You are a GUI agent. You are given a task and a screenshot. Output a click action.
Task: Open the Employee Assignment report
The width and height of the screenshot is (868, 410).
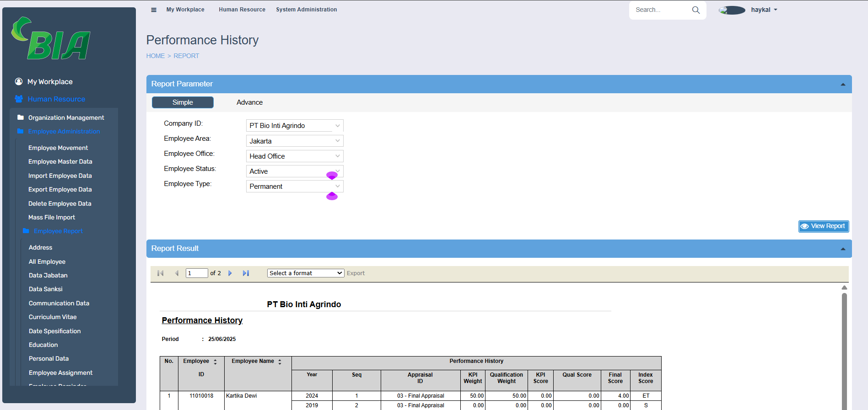[61, 373]
